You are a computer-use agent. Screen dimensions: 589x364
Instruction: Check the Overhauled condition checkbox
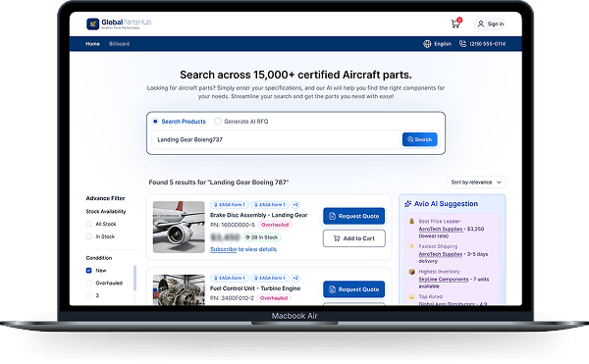[88, 283]
